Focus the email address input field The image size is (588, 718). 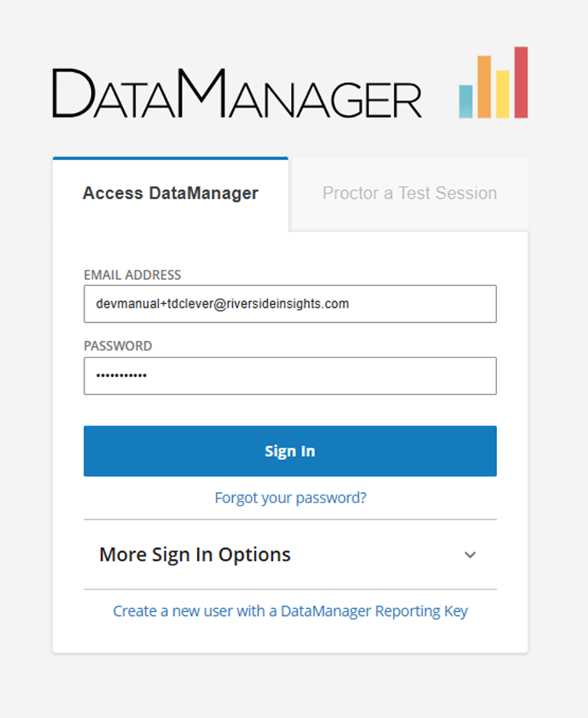[290, 304]
